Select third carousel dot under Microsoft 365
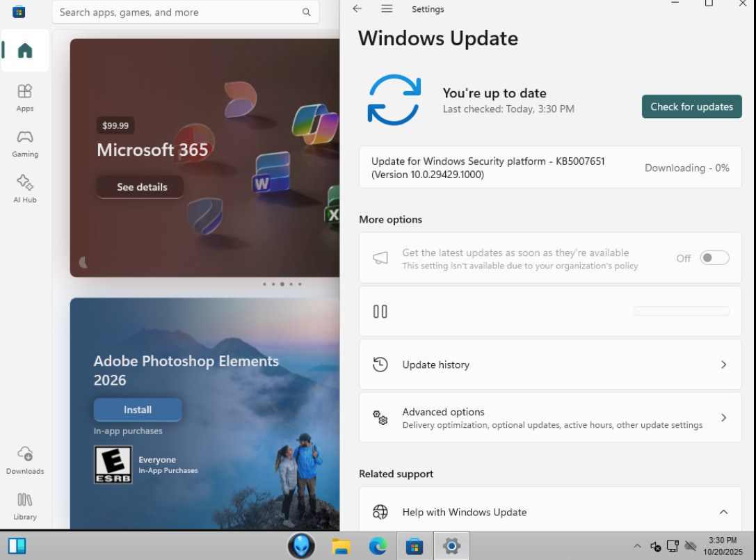This screenshot has width=756, height=560. coord(282,284)
